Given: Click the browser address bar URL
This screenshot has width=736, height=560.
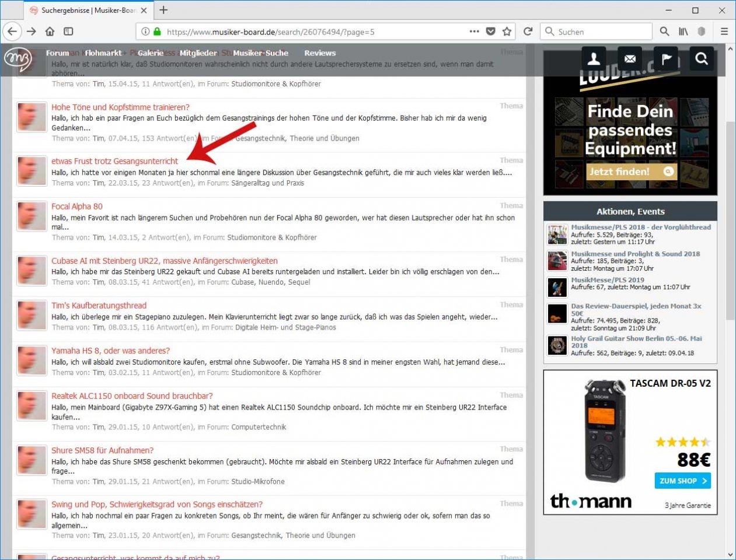Looking at the screenshot, I should (x=270, y=32).
